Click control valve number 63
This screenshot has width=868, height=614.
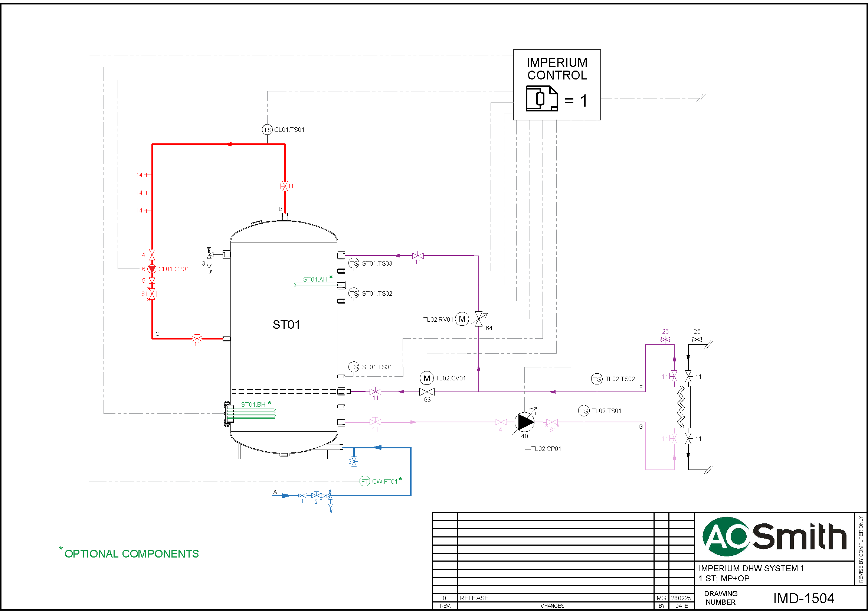(x=427, y=392)
